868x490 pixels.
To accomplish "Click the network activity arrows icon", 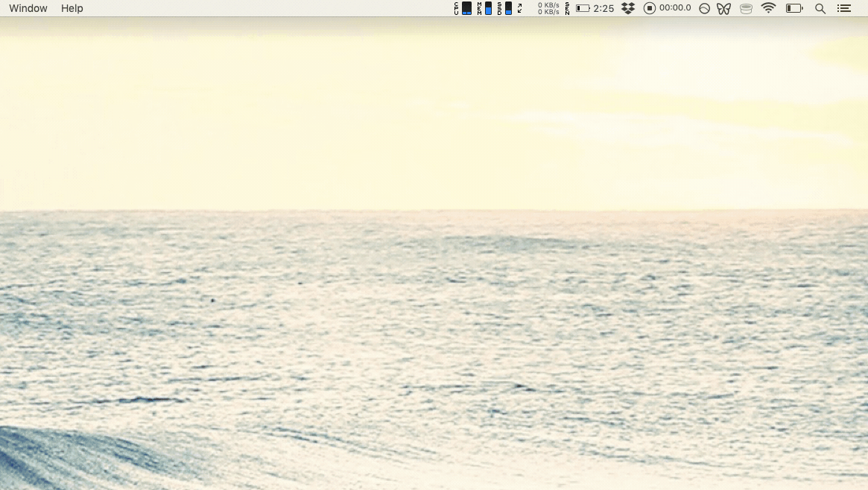I will 520,8.
